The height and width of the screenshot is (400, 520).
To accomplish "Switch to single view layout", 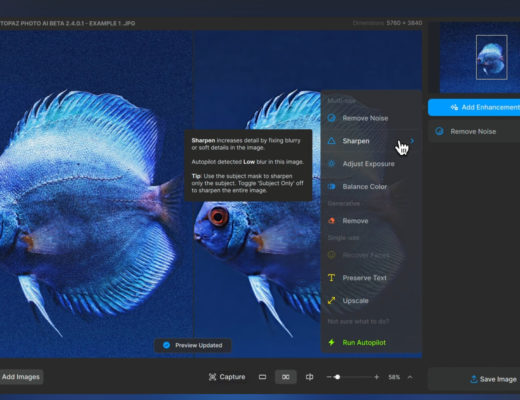I will point(262,377).
